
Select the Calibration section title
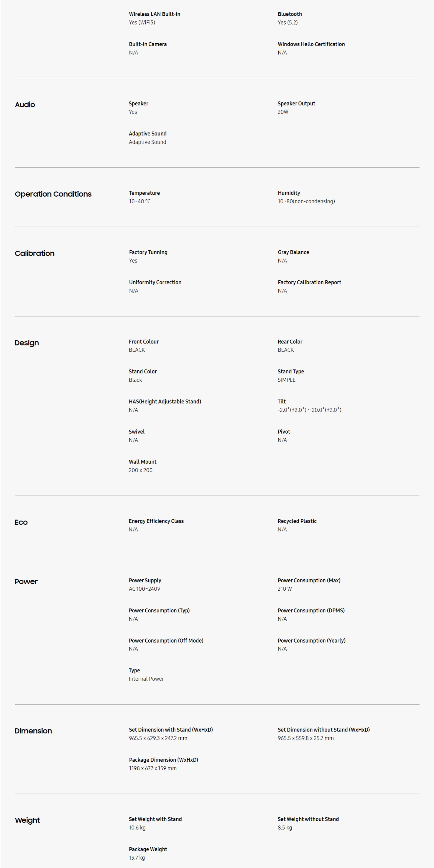point(34,253)
